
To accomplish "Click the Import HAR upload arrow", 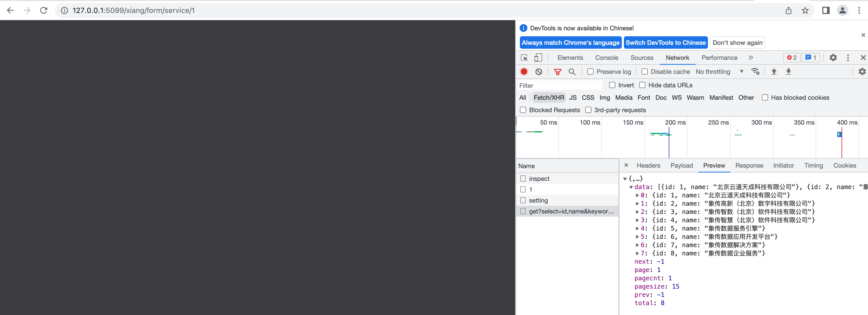I will point(774,72).
